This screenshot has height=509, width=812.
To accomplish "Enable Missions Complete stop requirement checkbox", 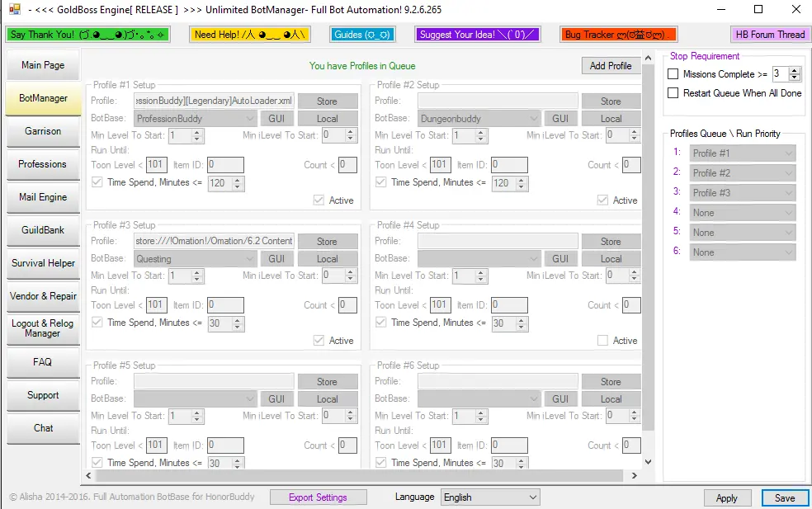I will coord(673,74).
